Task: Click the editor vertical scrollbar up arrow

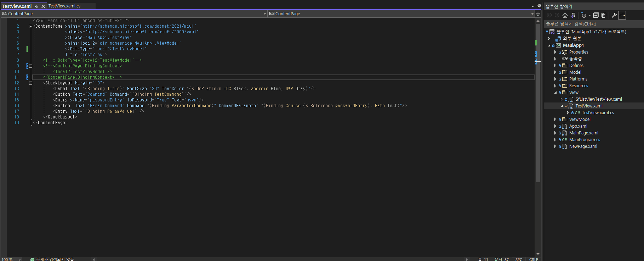Action: click(x=538, y=21)
